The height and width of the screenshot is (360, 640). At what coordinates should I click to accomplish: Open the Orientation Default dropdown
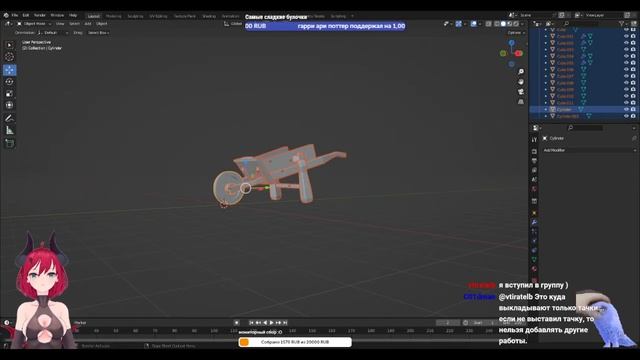[53, 33]
